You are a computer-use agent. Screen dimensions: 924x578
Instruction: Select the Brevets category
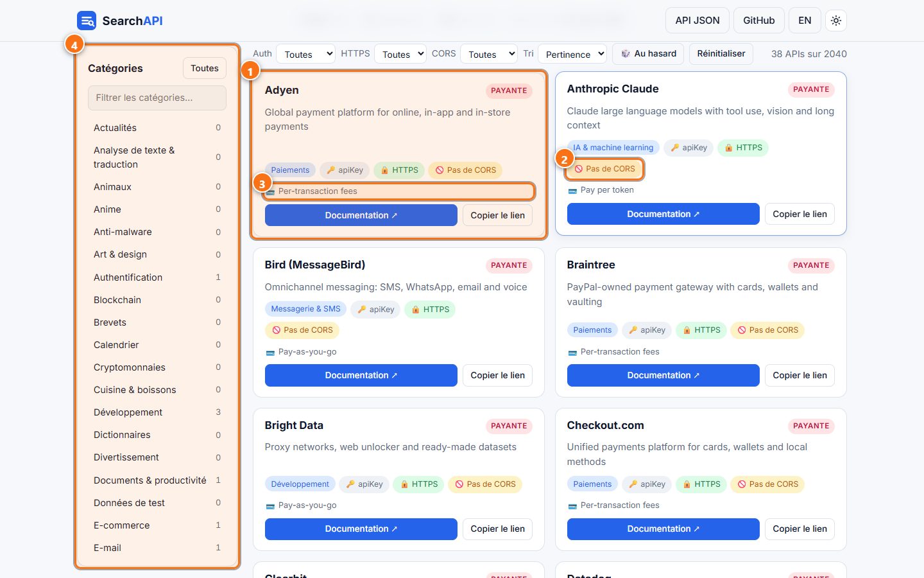157,322
